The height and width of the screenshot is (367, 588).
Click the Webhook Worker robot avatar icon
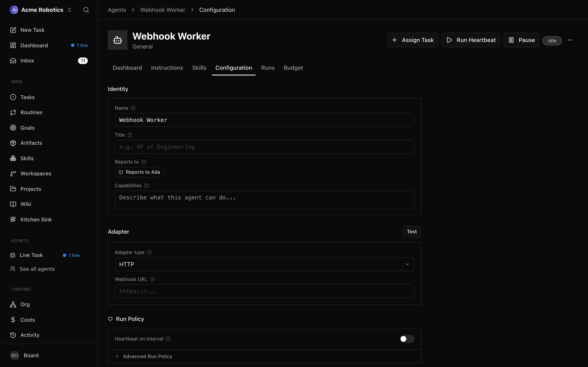[x=118, y=40]
